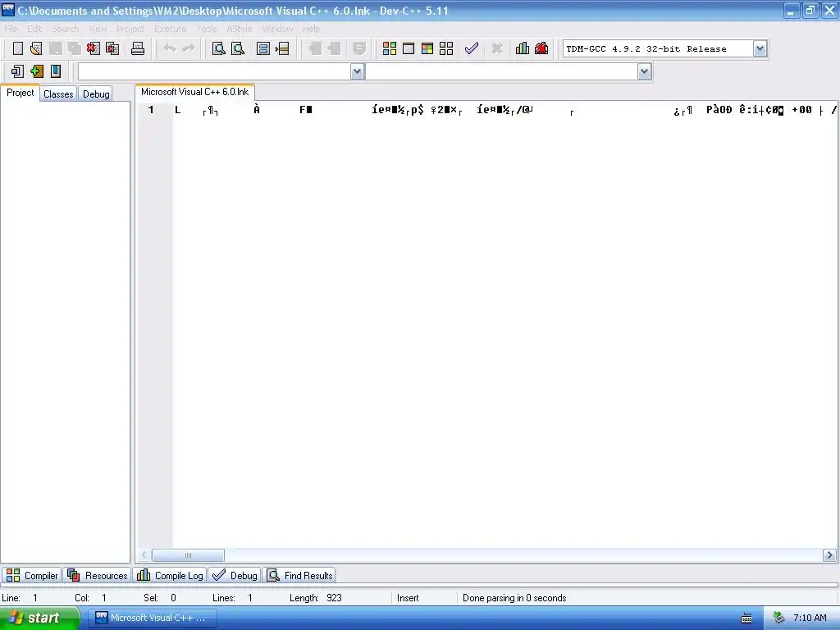Click the New source file icon
Viewport: 840px width, 630px height.
click(x=18, y=48)
